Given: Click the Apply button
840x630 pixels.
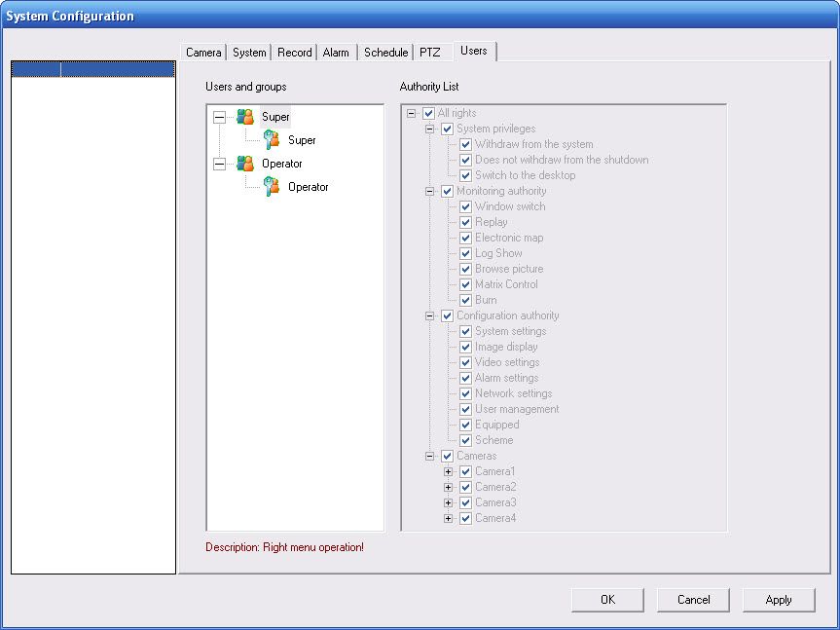Looking at the screenshot, I should pyautogui.click(x=778, y=600).
